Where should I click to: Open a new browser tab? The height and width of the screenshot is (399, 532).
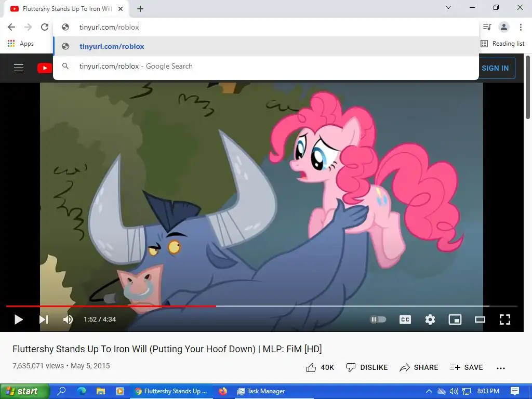140,9
